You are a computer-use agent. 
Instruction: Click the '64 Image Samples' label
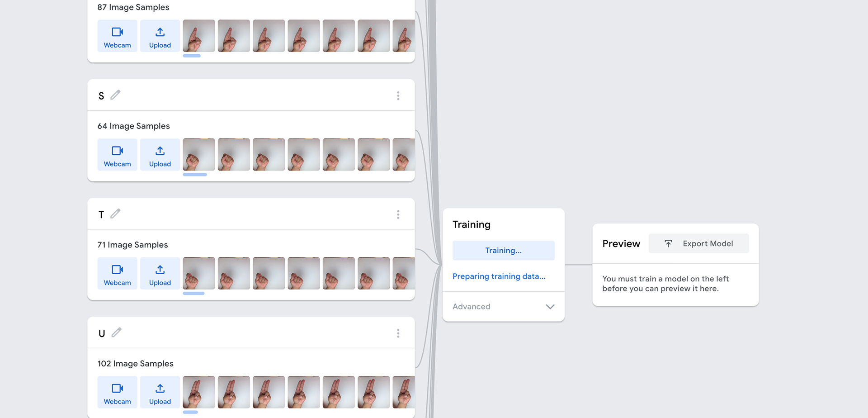click(x=134, y=126)
